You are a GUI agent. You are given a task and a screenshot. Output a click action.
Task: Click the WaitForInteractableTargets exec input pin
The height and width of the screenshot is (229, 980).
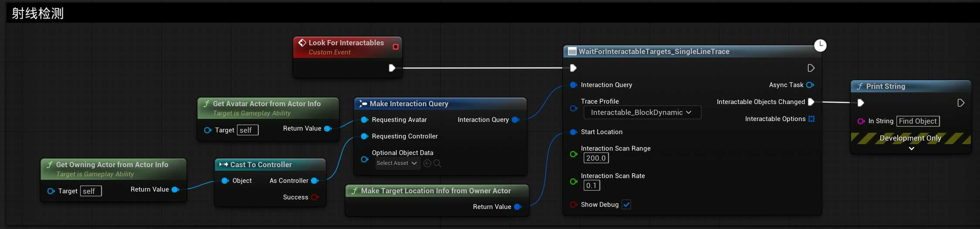point(573,68)
